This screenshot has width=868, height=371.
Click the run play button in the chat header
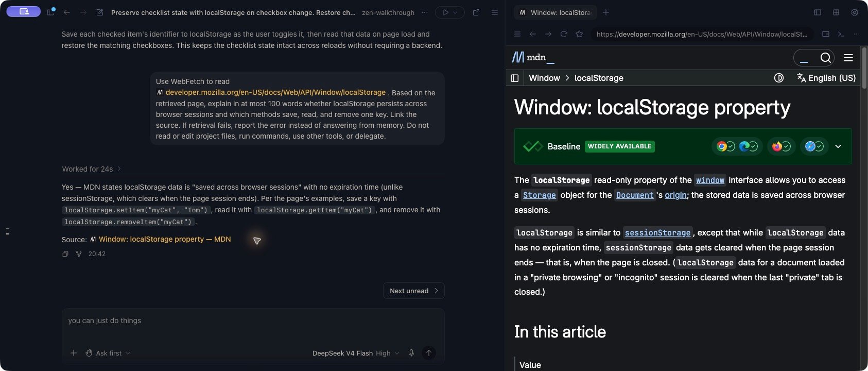coord(445,12)
